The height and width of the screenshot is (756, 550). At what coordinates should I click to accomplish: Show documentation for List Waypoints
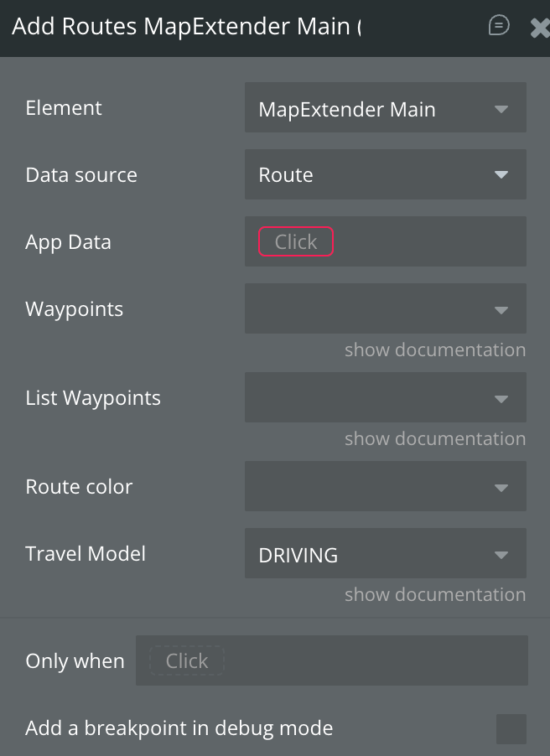pos(435,438)
